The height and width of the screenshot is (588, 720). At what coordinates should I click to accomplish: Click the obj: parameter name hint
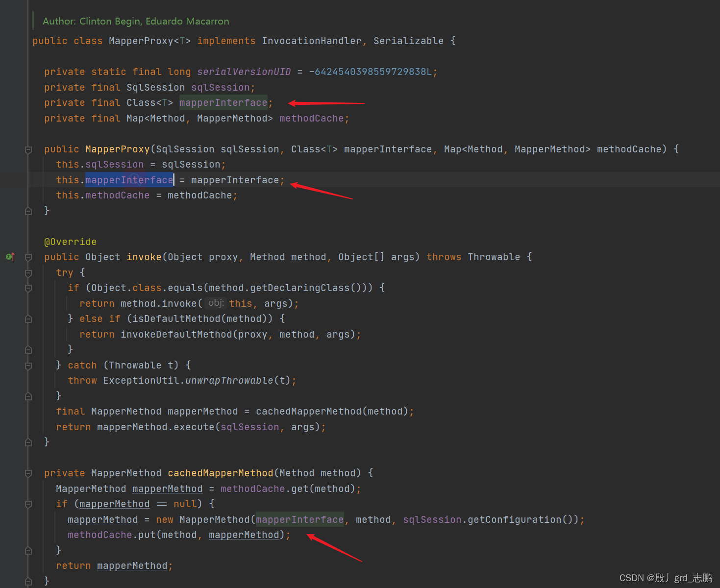click(216, 303)
